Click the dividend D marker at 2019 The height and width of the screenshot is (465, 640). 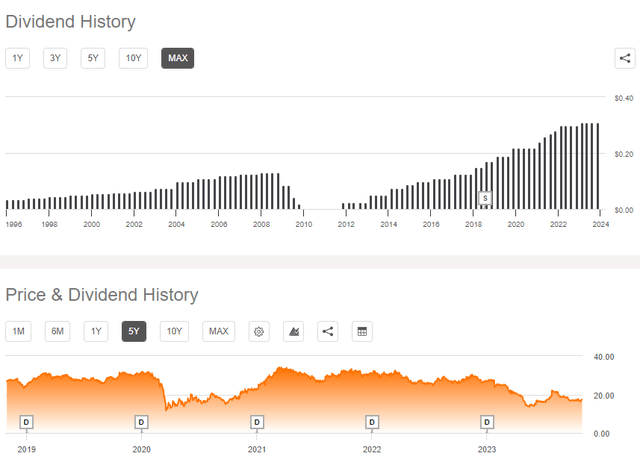[26, 422]
